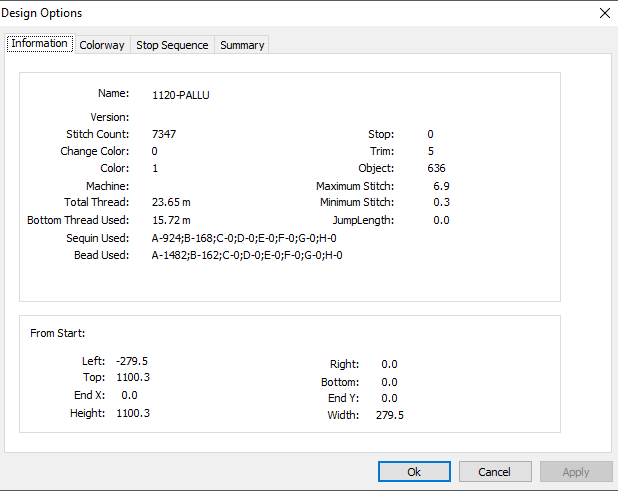Click the JumpLength label
The height and width of the screenshot is (491, 618).
(363, 220)
